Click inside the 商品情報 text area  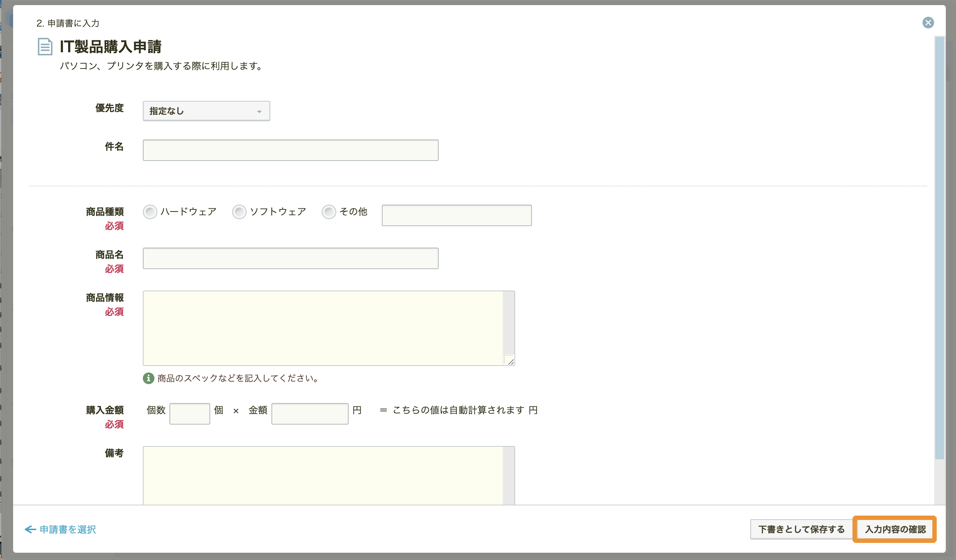[323, 328]
